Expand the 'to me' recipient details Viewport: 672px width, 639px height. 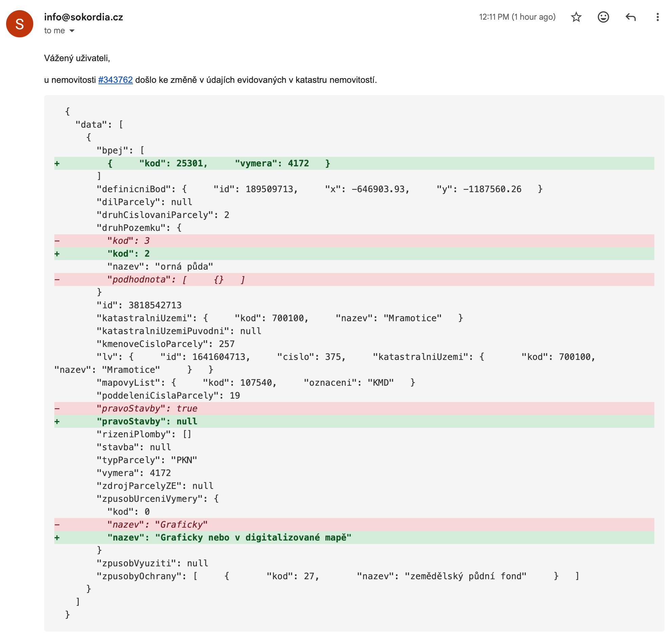point(72,31)
